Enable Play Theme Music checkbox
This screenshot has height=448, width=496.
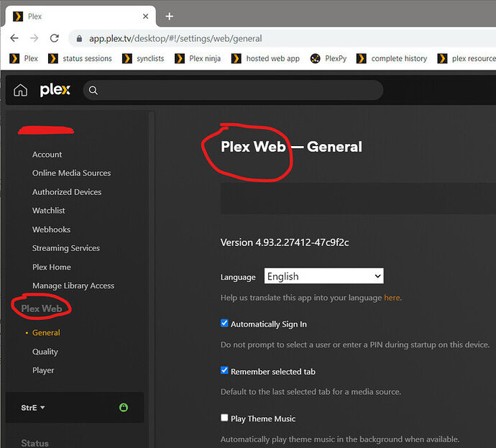click(x=224, y=418)
